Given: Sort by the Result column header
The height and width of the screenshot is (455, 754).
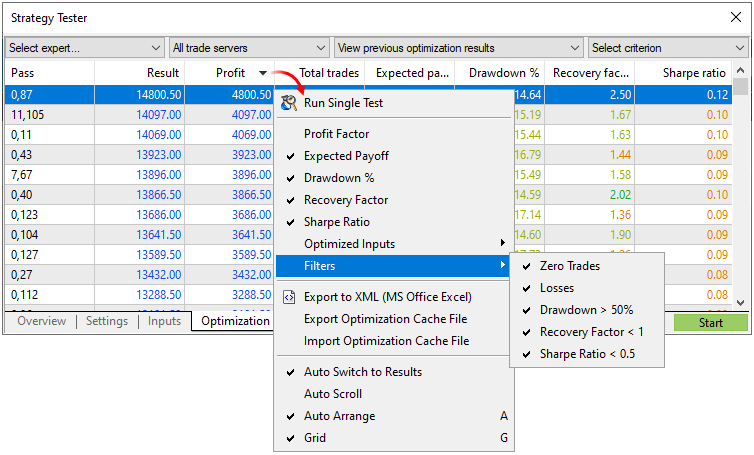Looking at the screenshot, I should (139, 73).
